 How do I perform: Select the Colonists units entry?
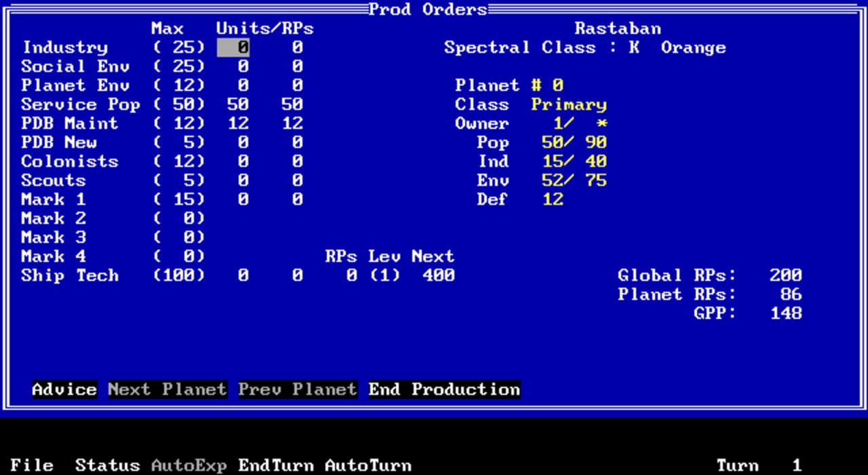point(240,161)
